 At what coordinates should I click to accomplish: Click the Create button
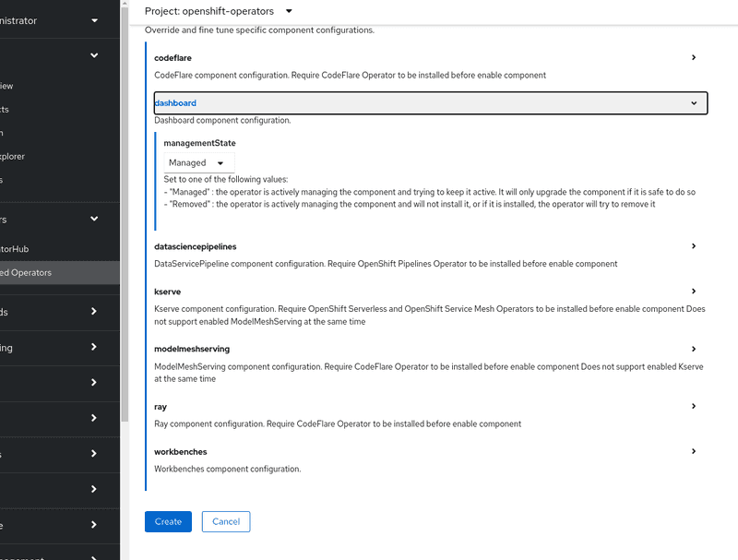pos(168,521)
